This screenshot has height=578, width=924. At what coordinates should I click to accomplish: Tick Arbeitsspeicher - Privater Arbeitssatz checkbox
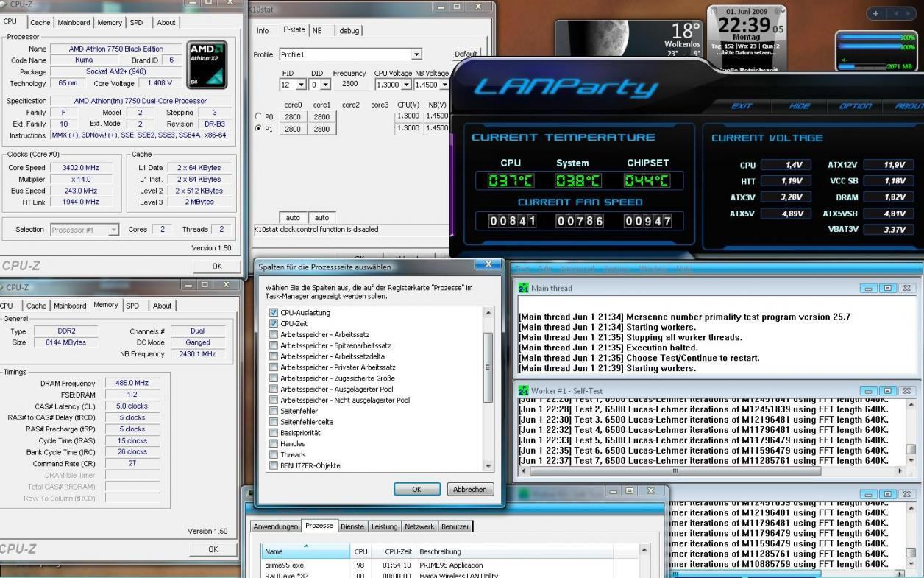(x=274, y=367)
